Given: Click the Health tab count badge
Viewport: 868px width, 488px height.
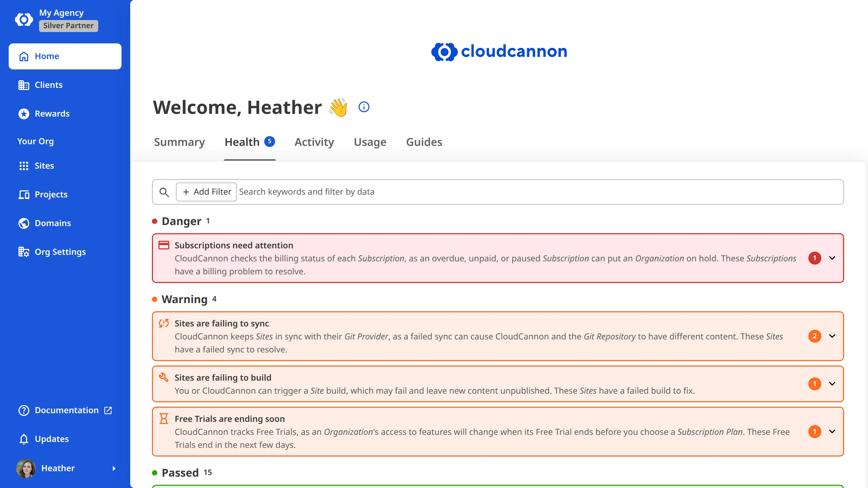Looking at the screenshot, I should pyautogui.click(x=269, y=142).
